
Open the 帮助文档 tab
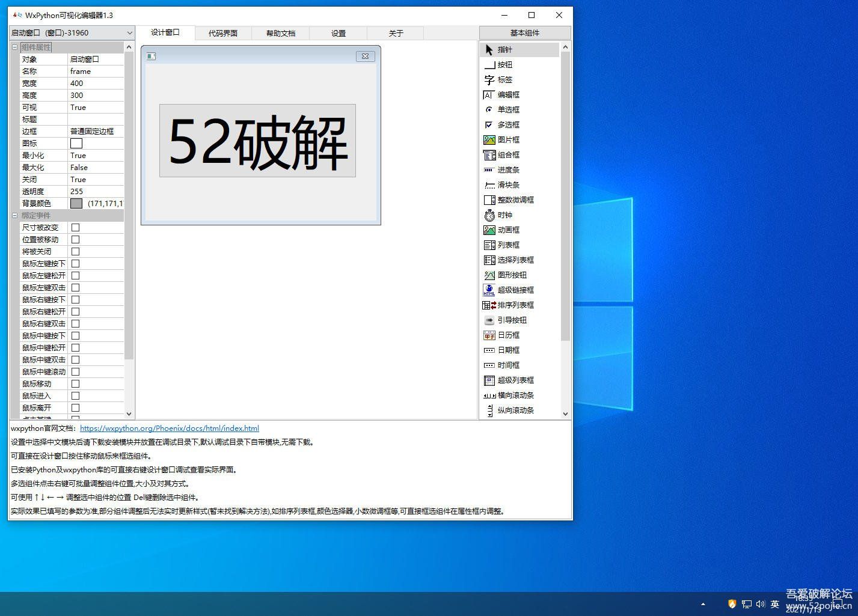[x=281, y=34]
